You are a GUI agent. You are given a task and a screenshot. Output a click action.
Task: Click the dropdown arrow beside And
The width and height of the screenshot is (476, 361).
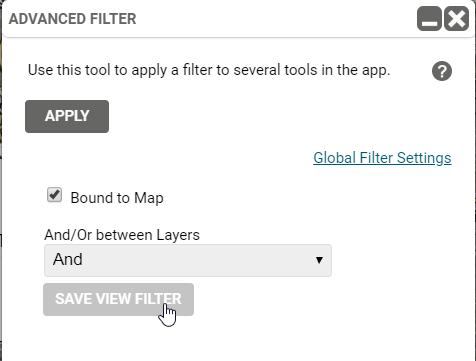(319, 260)
